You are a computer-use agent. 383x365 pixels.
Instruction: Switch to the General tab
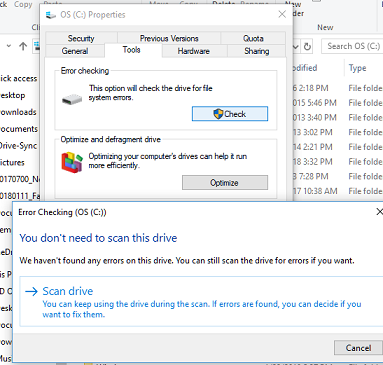point(75,51)
